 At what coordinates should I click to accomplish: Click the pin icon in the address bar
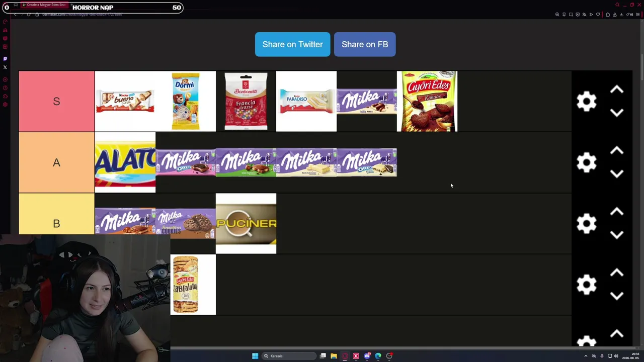coord(564,15)
